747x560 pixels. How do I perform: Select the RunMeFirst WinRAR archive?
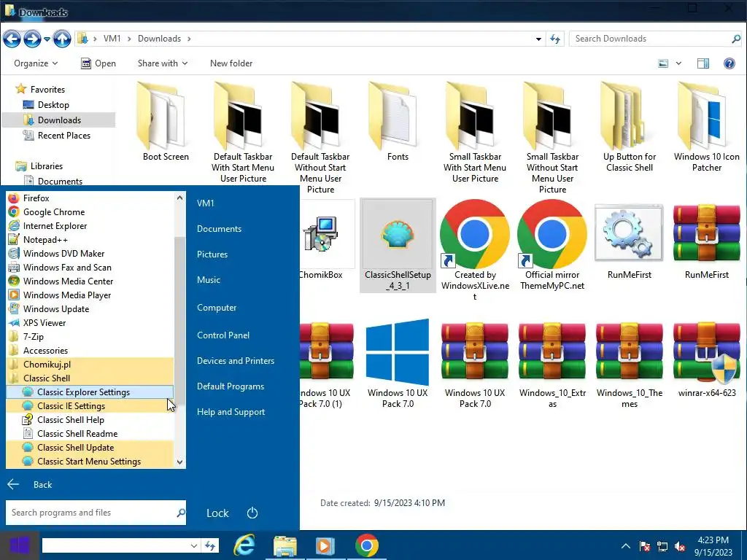click(x=706, y=241)
